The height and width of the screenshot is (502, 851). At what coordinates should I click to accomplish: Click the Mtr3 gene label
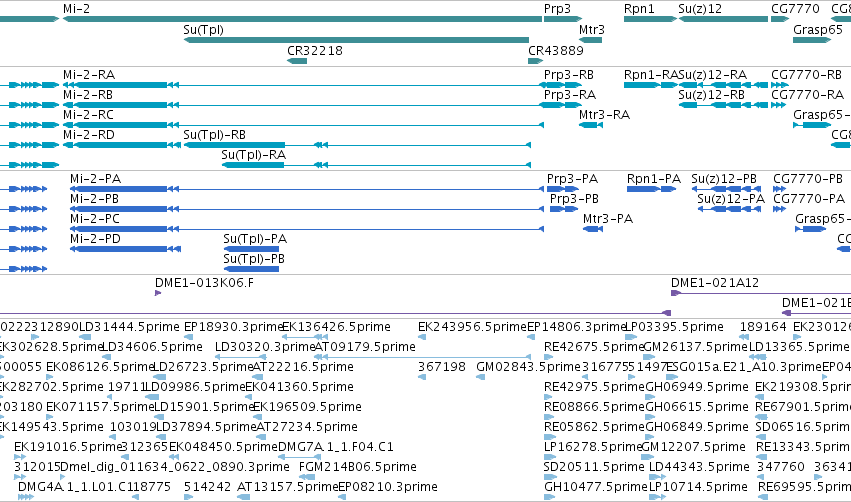point(592,30)
